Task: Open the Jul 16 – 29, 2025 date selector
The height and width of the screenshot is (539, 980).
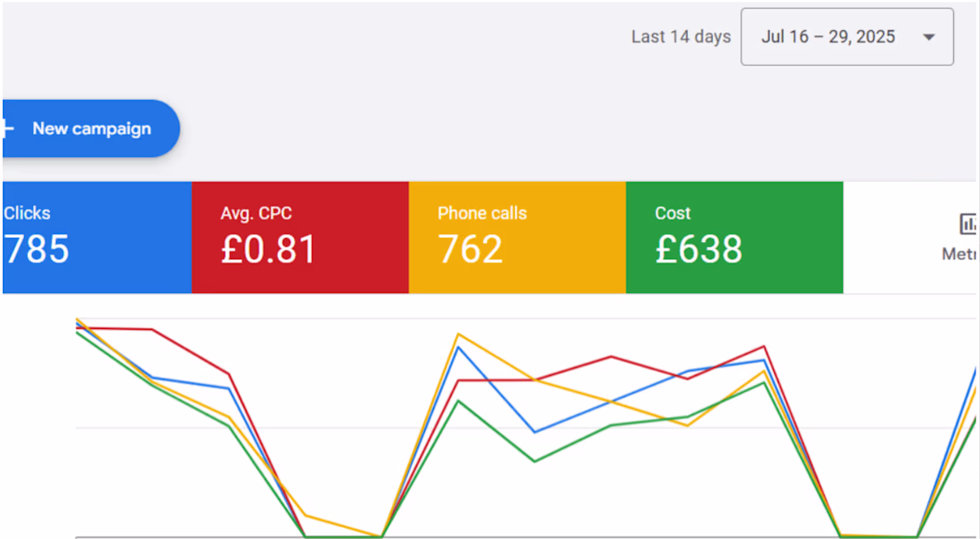Action: coord(847,37)
